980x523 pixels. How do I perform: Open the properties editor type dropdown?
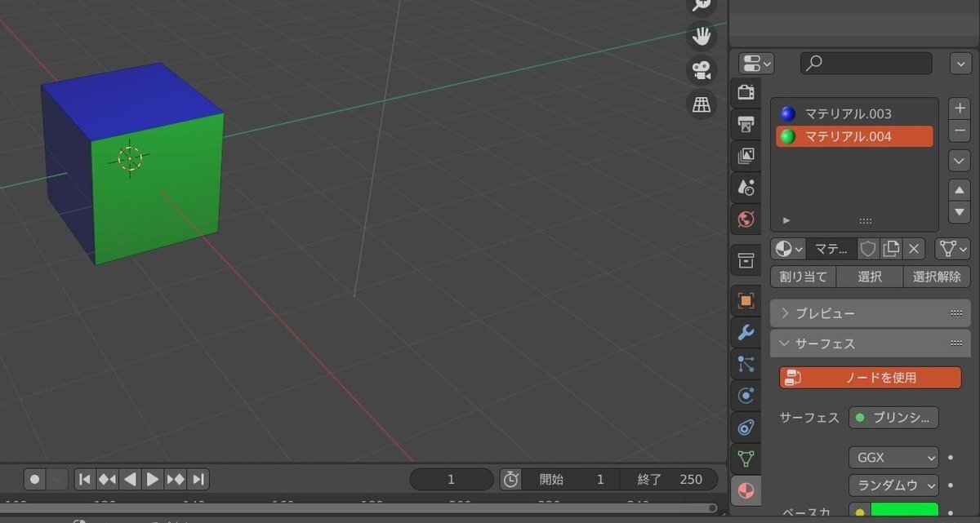tap(756, 63)
